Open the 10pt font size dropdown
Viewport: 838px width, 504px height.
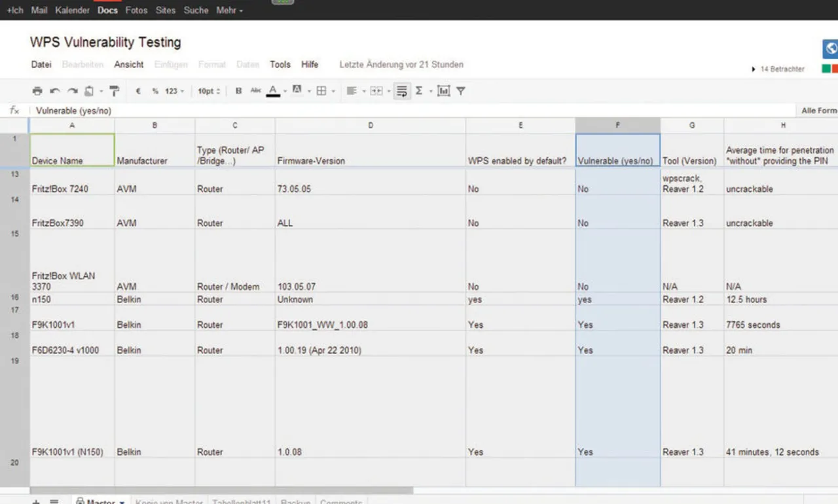[209, 91]
